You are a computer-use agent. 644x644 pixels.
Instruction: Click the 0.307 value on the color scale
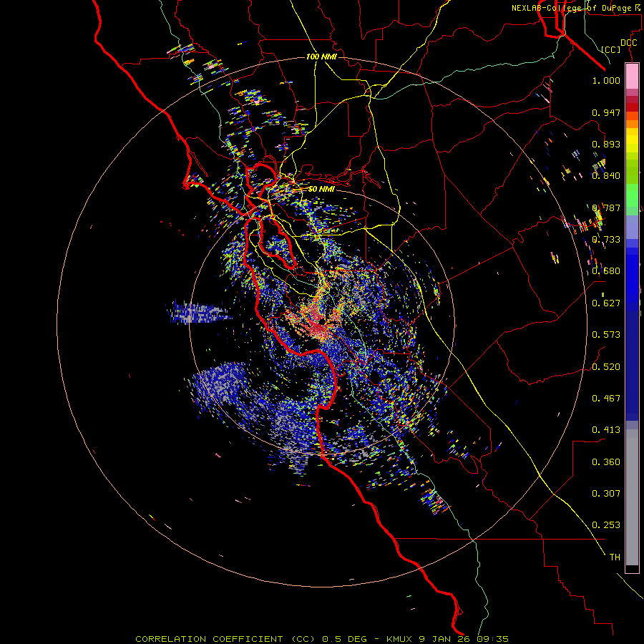click(x=606, y=494)
